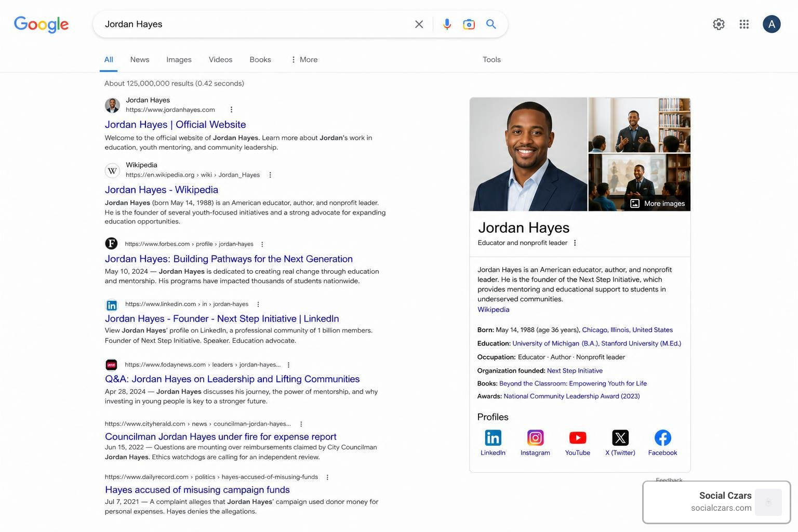This screenshot has width=798, height=532.
Task: Click the Wikipedia 'W' favicon
Action: pos(112,170)
